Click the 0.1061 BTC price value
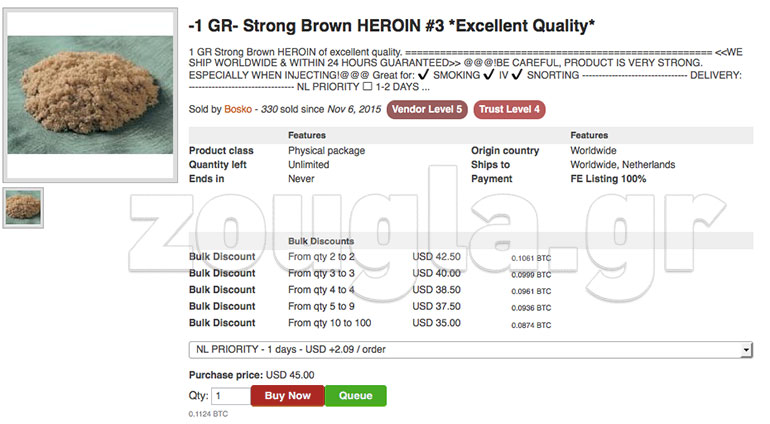 click(531, 258)
